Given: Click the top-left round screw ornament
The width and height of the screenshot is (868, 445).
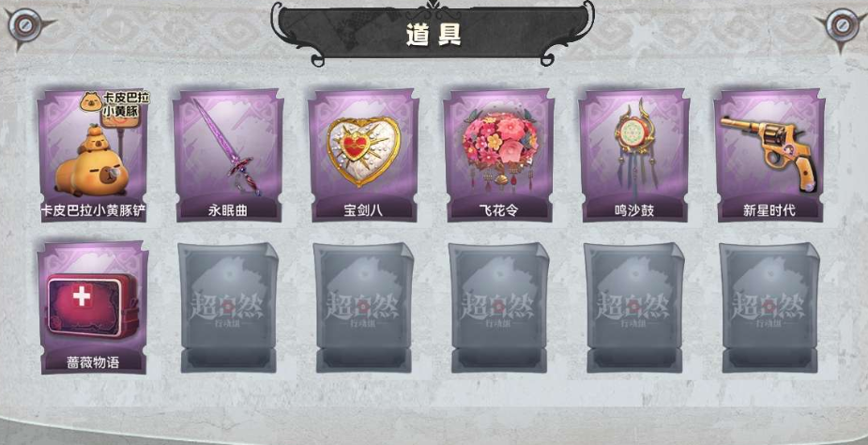Looking at the screenshot, I should tap(24, 25).
